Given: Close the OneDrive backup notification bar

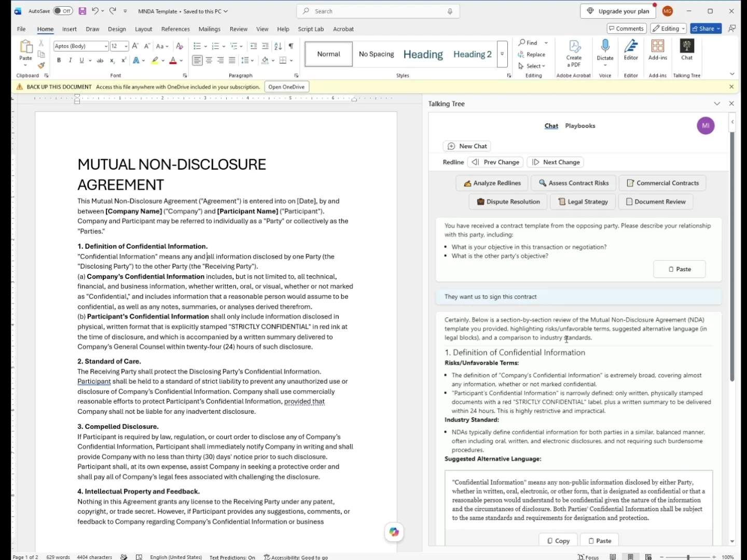Looking at the screenshot, I should tap(731, 87).
